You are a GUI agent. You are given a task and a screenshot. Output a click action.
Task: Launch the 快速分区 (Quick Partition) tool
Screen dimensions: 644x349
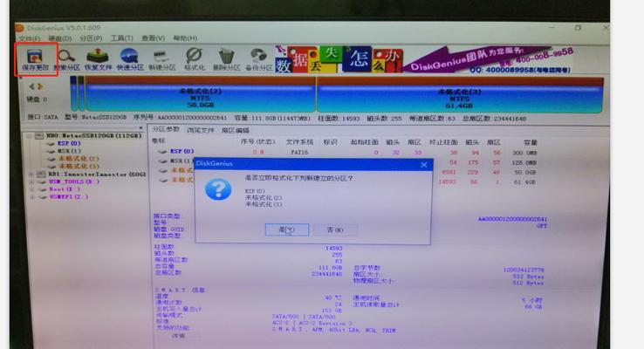coord(130,59)
